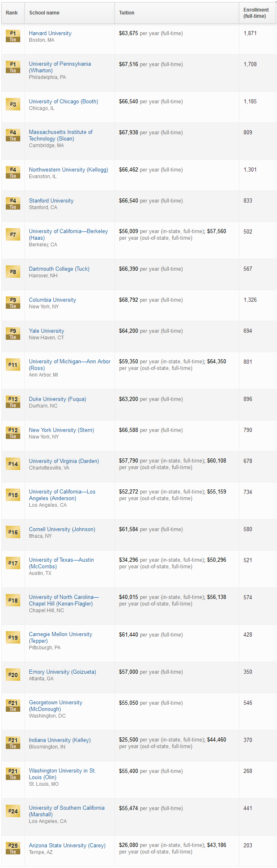Open University of Chicago (Booth) page
Image resolution: width=277 pixels, height=868 pixels.
(63, 101)
